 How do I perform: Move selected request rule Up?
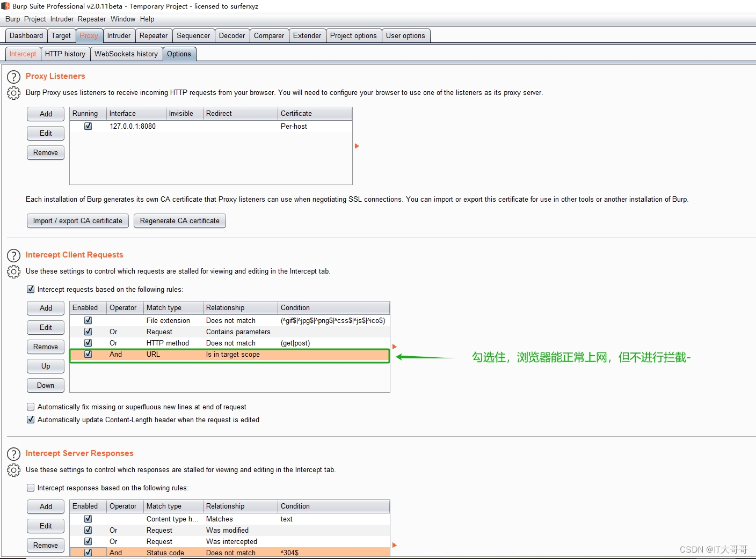[x=46, y=366]
